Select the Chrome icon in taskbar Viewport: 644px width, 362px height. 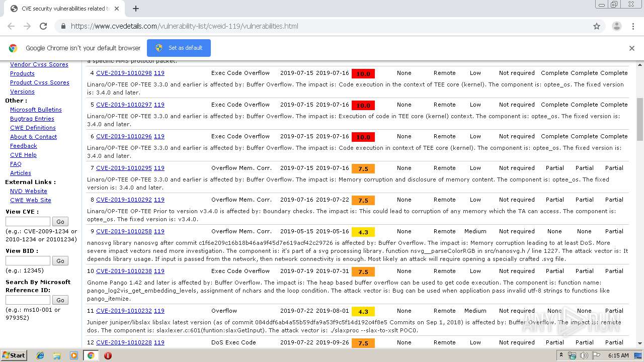[91, 355]
